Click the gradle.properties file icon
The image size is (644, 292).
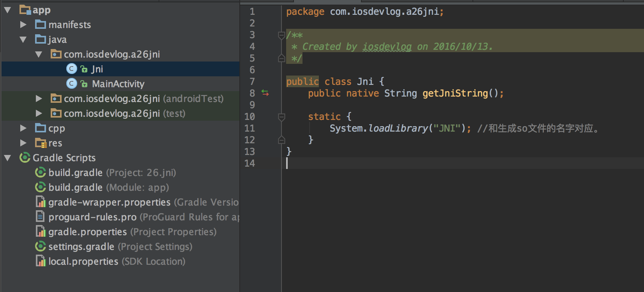point(41,232)
